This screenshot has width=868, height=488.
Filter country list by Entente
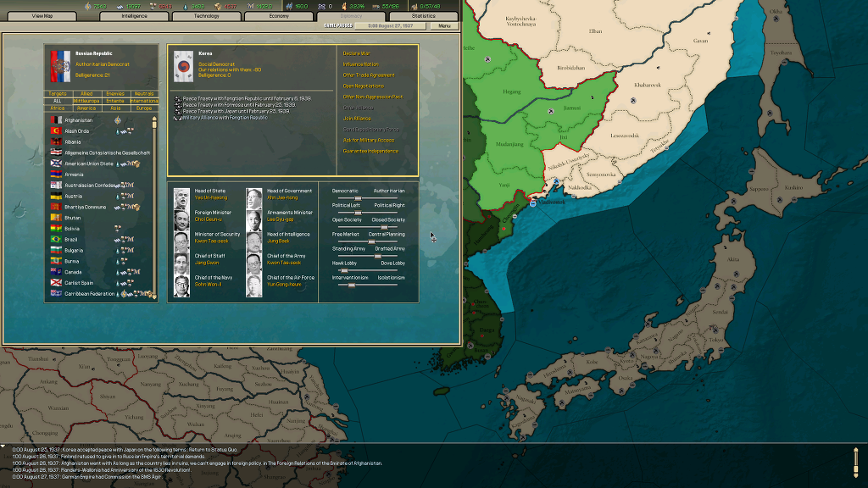click(x=115, y=102)
